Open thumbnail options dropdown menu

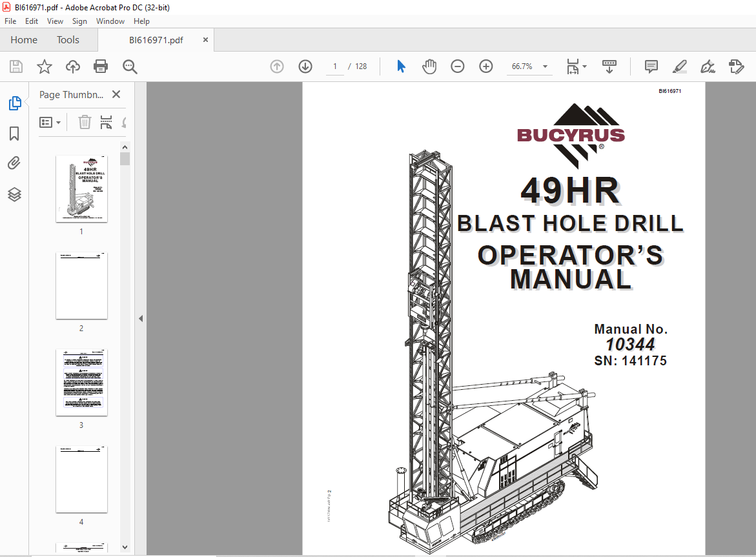click(x=50, y=123)
